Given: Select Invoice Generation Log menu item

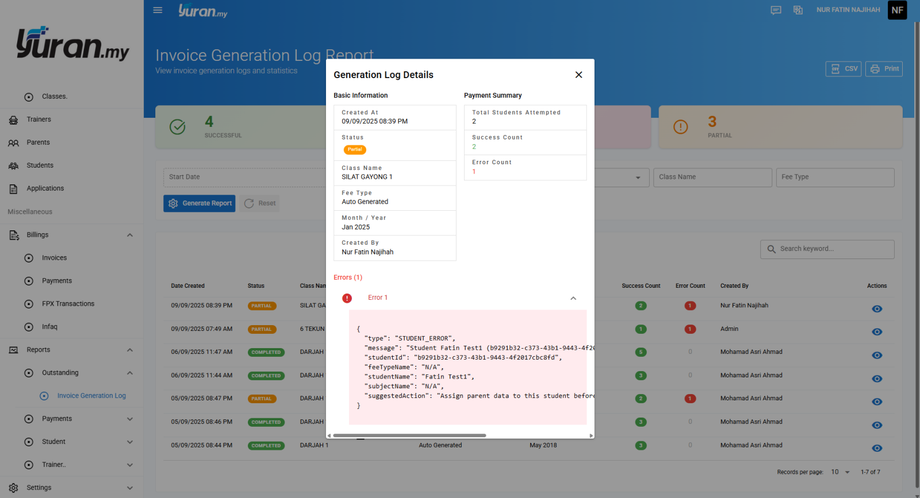Looking at the screenshot, I should point(92,395).
